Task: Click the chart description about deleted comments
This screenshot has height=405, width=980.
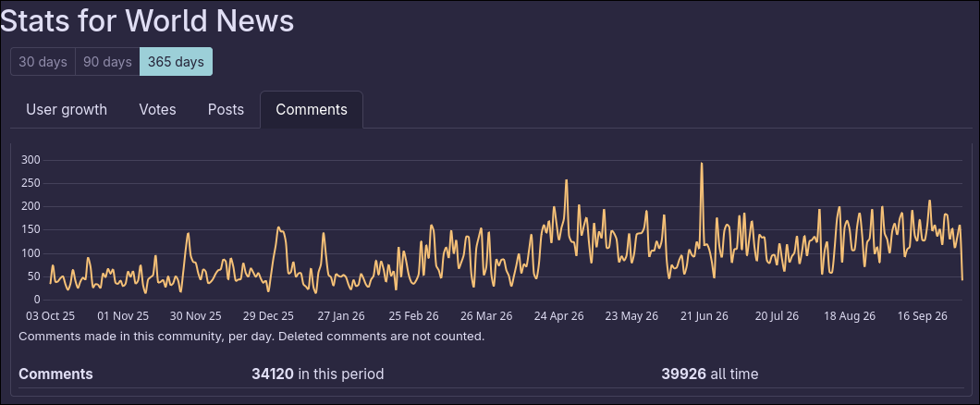Action: point(251,337)
